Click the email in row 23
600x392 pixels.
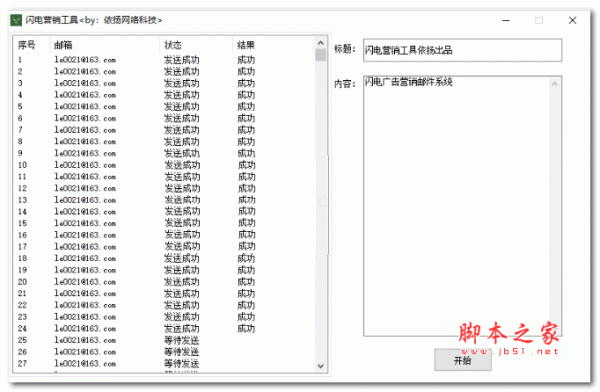pos(85,317)
